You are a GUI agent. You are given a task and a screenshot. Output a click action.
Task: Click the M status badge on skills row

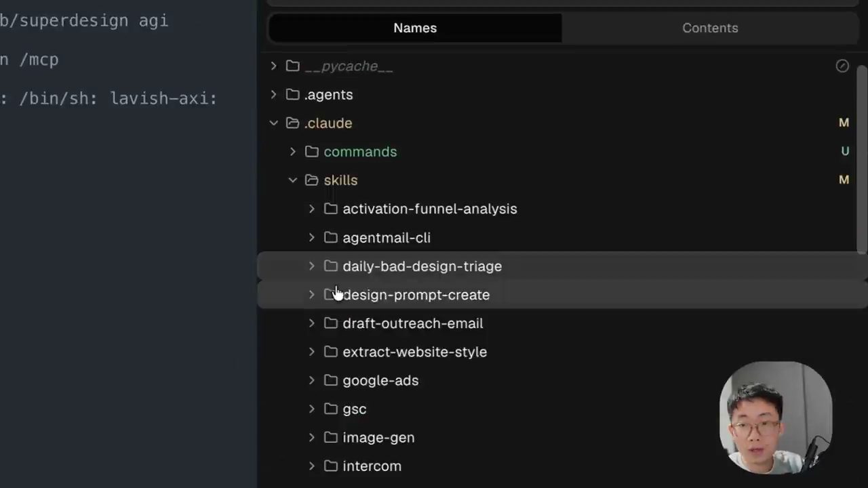tap(844, 180)
